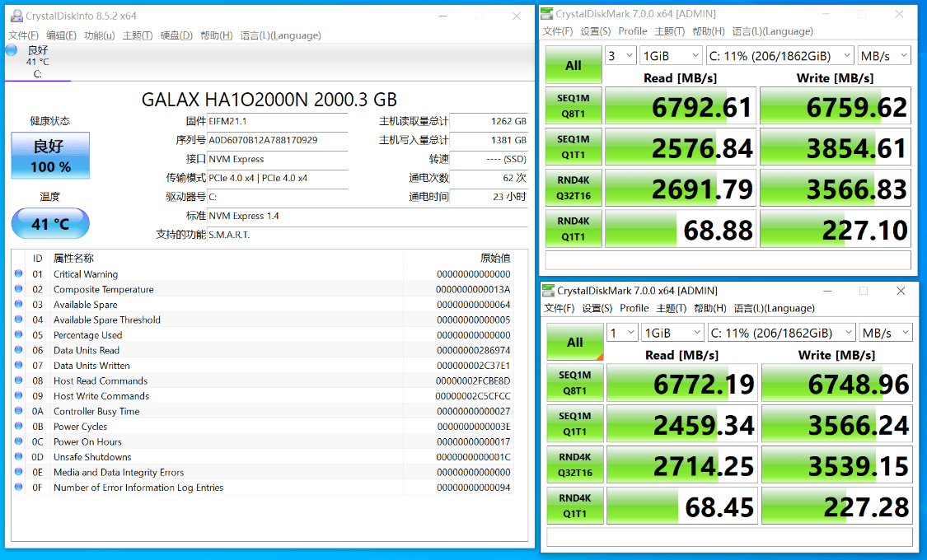
Task: Click the Power On Hours status orb
Action: (x=19, y=441)
